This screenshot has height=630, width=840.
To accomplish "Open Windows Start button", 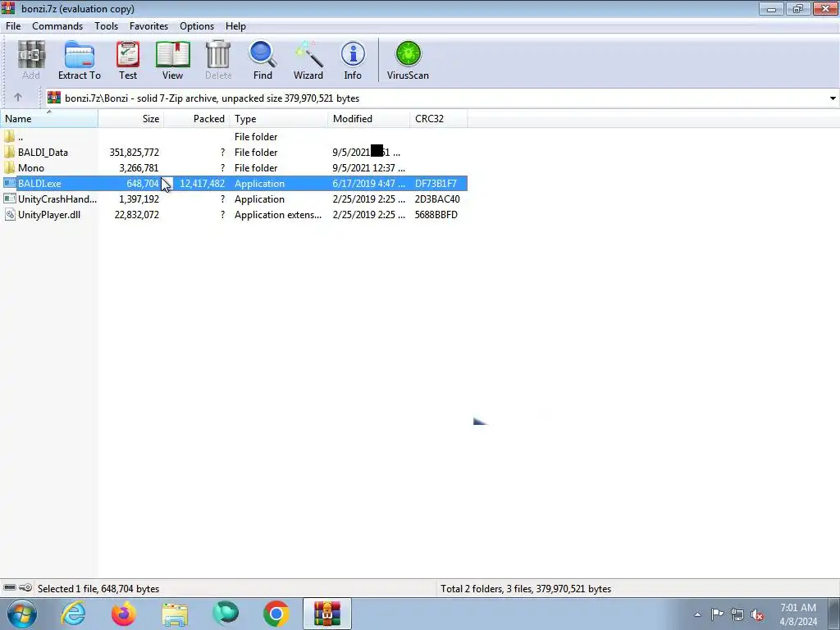I will 22,614.
